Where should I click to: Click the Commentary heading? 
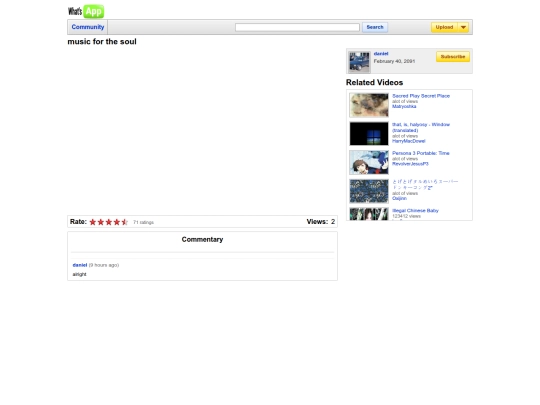pos(202,239)
